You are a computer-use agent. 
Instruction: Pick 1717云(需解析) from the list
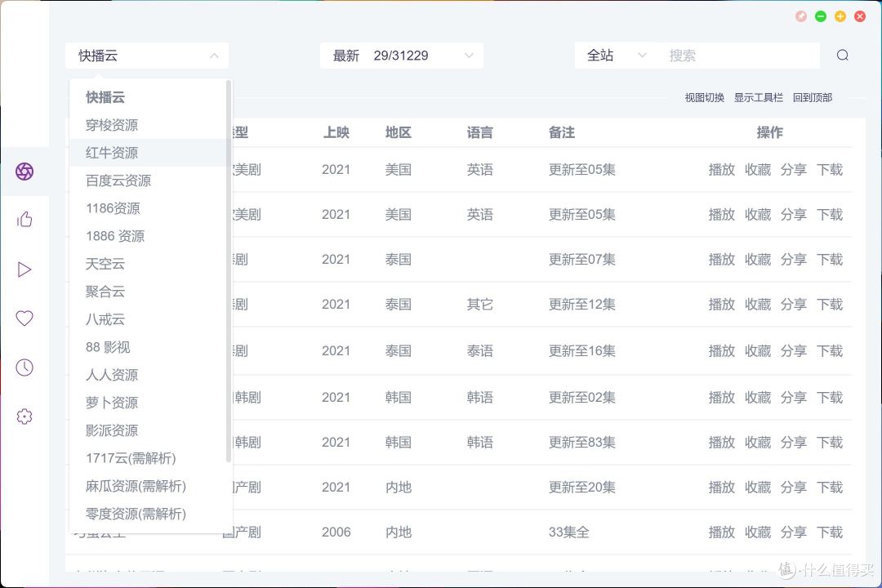(x=147, y=458)
